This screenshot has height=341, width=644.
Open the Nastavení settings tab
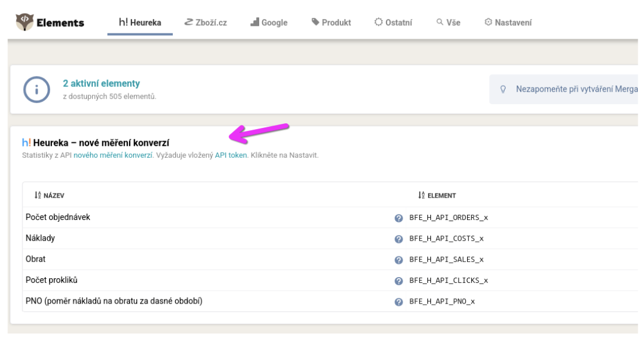point(507,23)
